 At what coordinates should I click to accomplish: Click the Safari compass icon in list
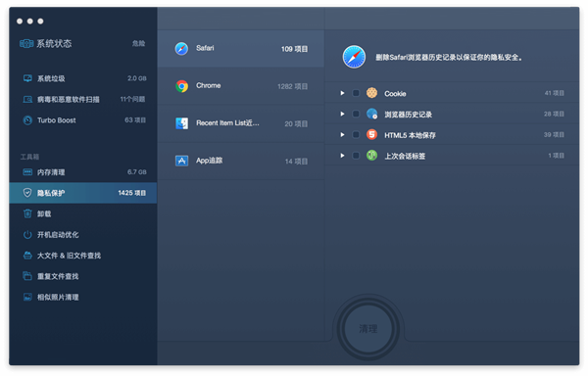coord(181,49)
